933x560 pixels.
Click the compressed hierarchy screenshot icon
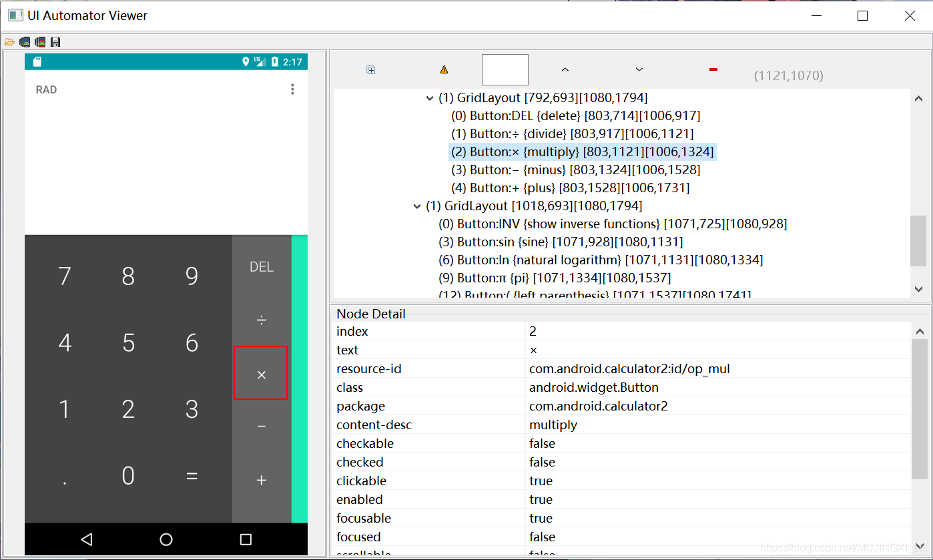click(x=40, y=42)
